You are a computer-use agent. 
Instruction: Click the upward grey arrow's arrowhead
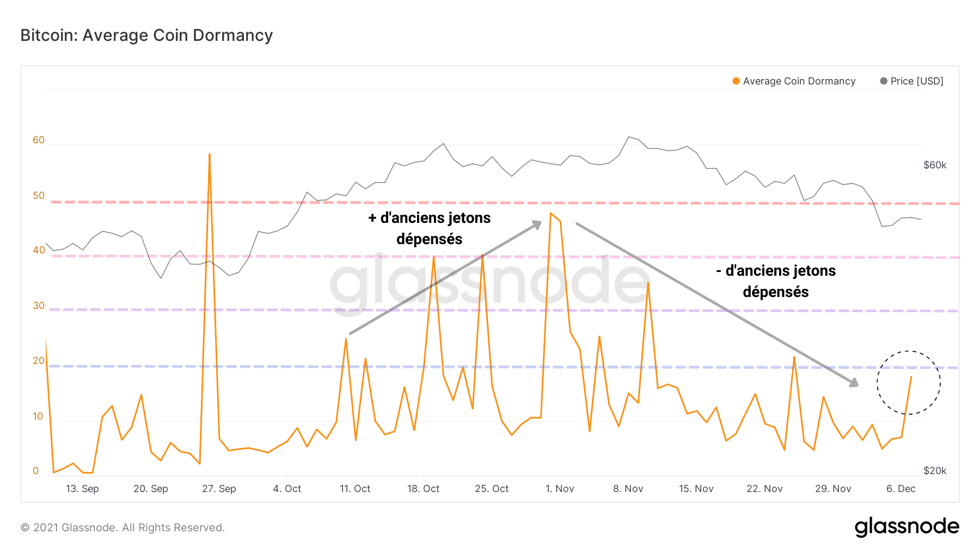[537, 224]
